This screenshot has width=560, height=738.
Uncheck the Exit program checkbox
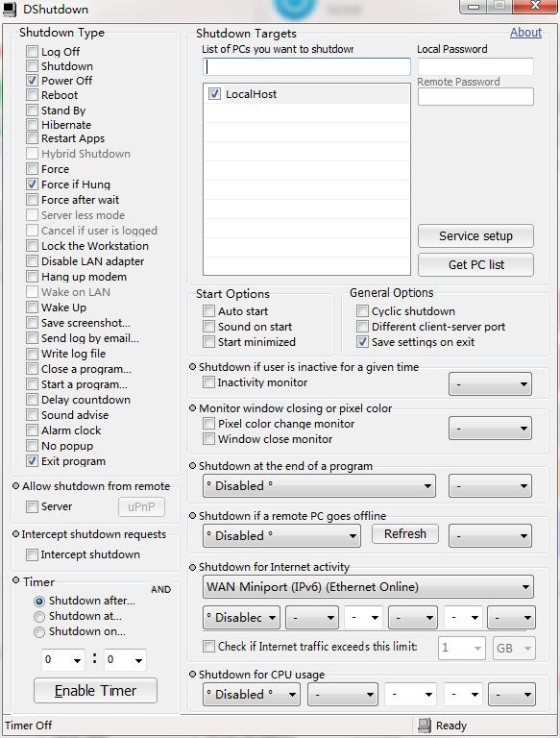point(32,461)
